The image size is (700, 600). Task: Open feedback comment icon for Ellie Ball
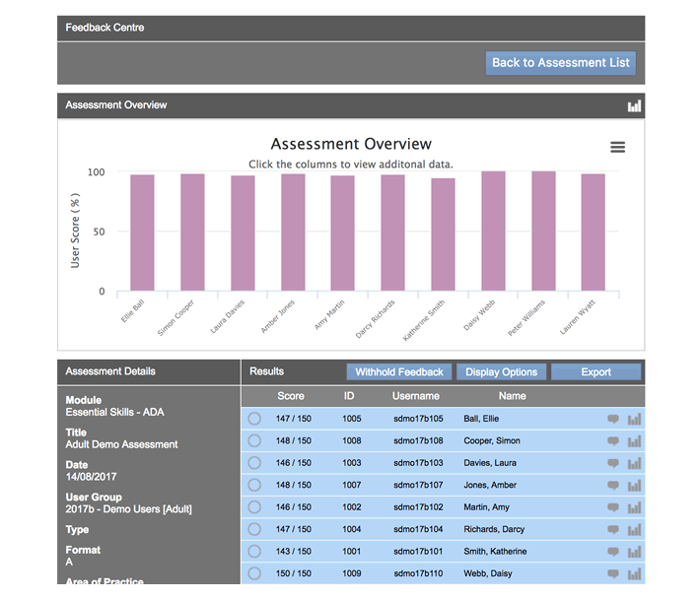[613, 419]
